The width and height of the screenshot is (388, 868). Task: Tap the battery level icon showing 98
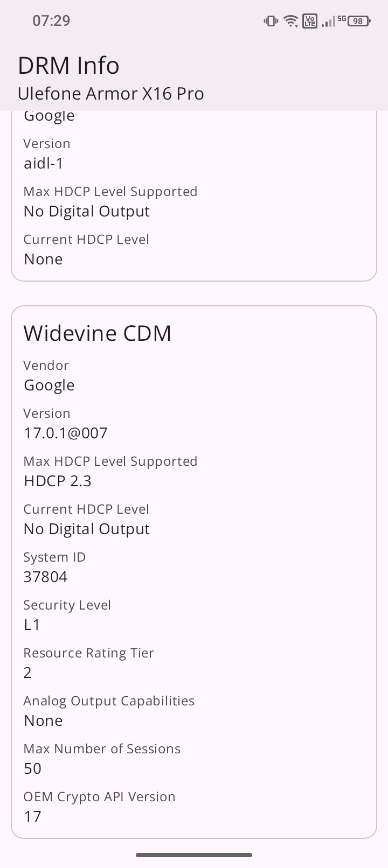[359, 21]
